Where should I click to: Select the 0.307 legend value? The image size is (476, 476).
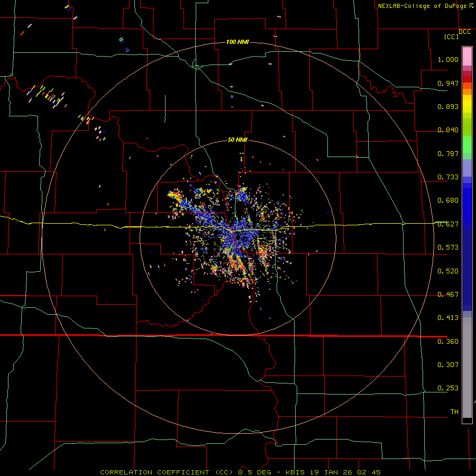click(448, 364)
